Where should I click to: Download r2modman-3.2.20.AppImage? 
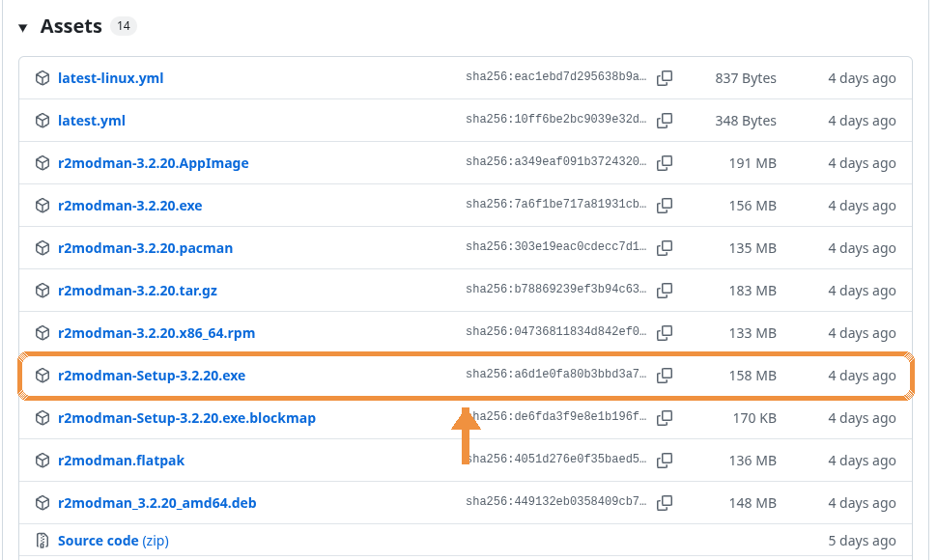(x=153, y=163)
